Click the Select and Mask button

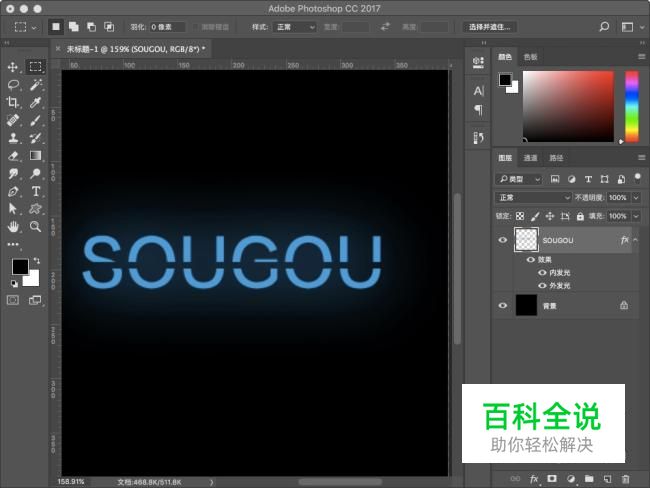point(489,27)
